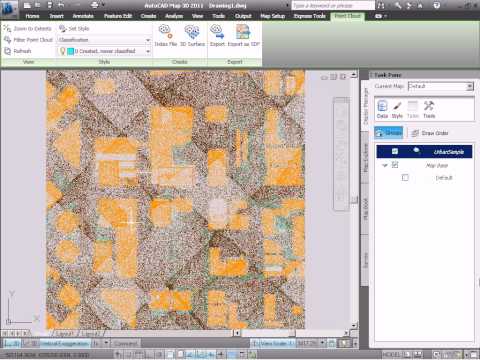Click the New file icon in title bar
This screenshot has width=480, height=360.
(x=28, y=5)
